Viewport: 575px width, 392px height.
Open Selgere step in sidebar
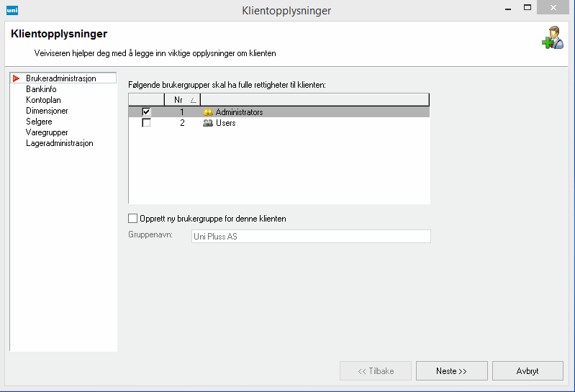pyautogui.click(x=39, y=122)
